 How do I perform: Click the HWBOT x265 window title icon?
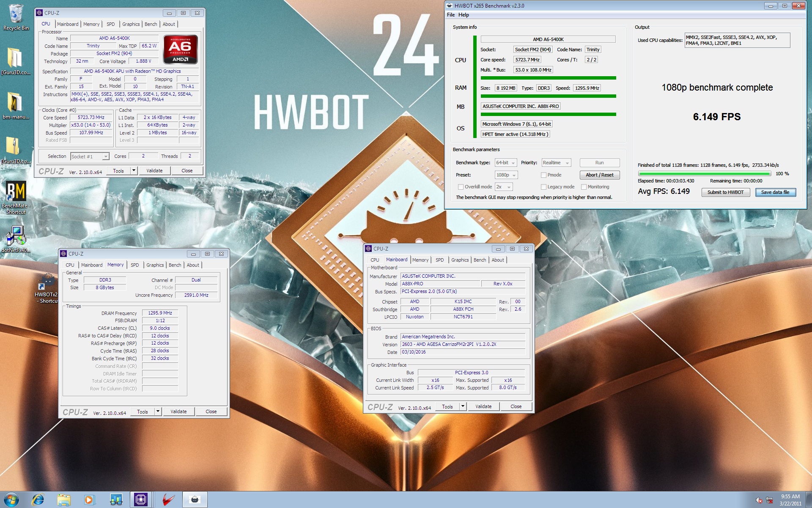pyautogui.click(x=450, y=6)
